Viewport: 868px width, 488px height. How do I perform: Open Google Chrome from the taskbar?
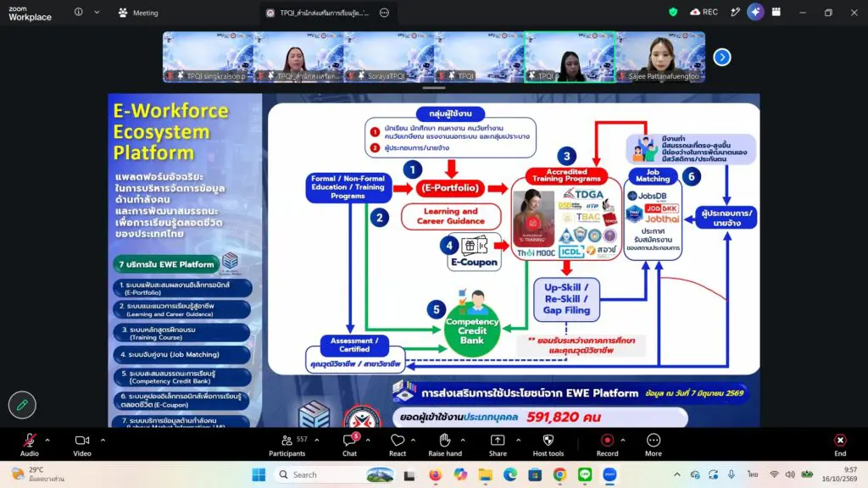coord(559,474)
